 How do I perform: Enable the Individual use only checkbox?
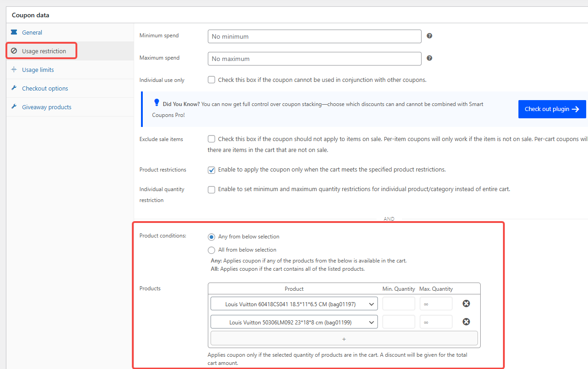tap(211, 80)
